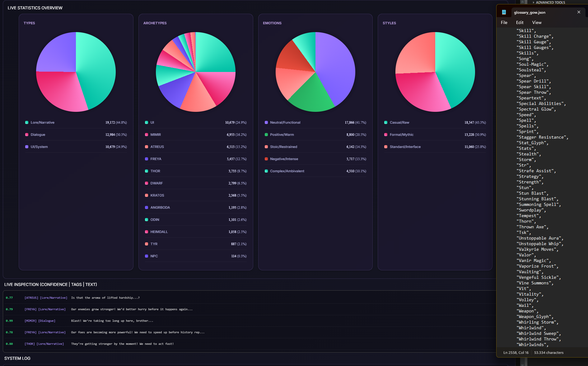
Task: Open the Edit menu in Notepad
Action: (x=520, y=22)
